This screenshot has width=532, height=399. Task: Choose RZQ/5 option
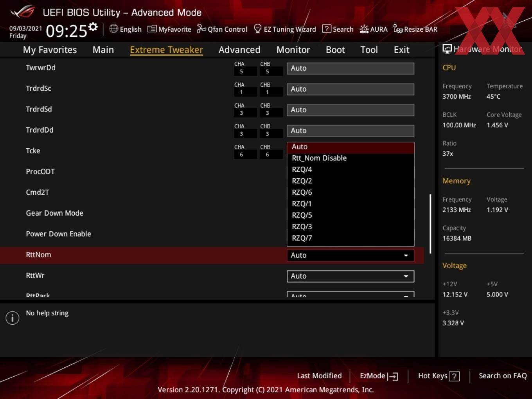tap(350, 215)
